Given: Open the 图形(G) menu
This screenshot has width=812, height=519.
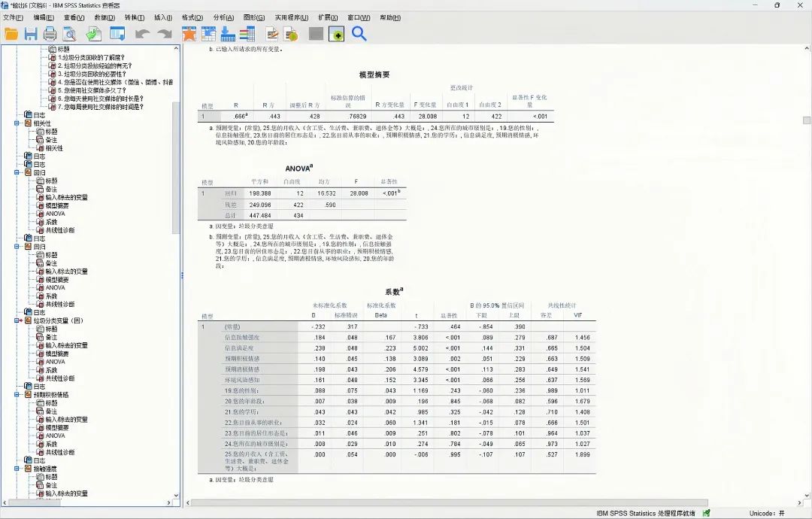Looking at the screenshot, I should (254, 17).
